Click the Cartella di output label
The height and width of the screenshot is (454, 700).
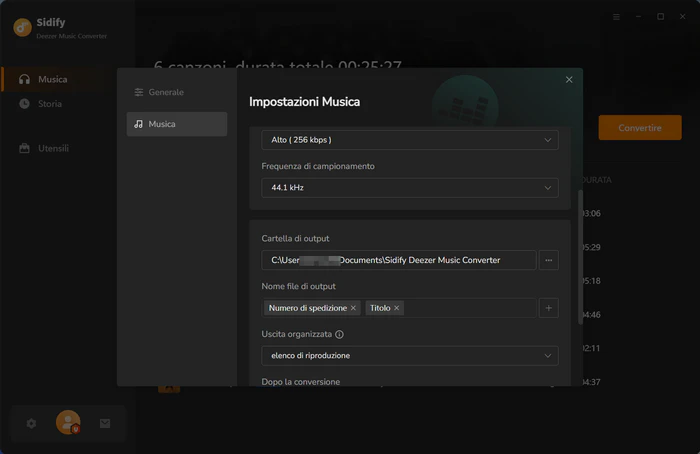pyautogui.click(x=296, y=238)
